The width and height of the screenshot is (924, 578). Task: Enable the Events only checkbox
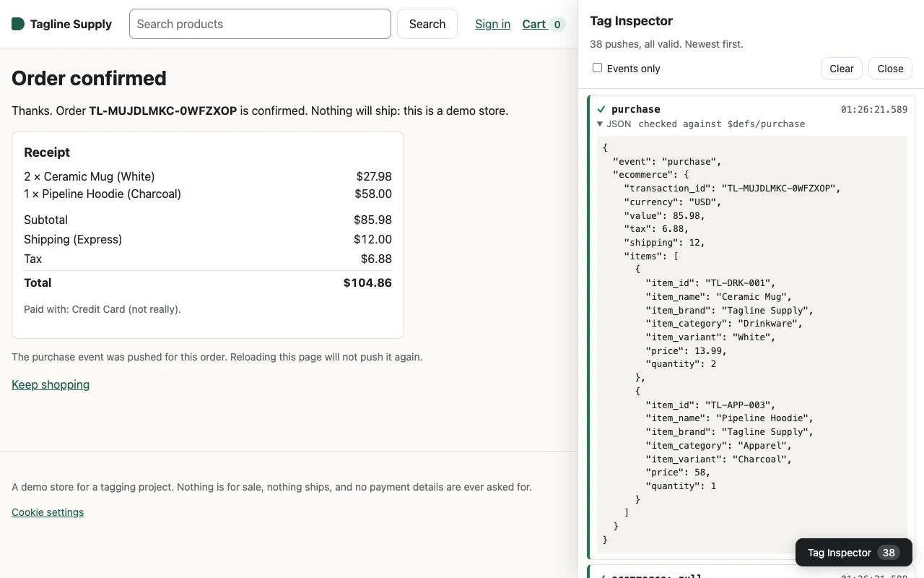pos(597,68)
